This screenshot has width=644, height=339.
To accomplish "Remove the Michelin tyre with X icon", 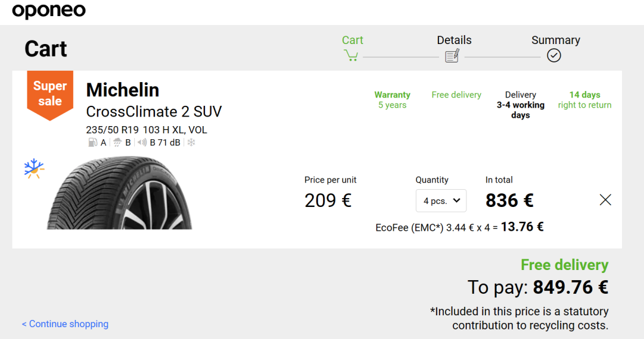I will click(x=605, y=200).
